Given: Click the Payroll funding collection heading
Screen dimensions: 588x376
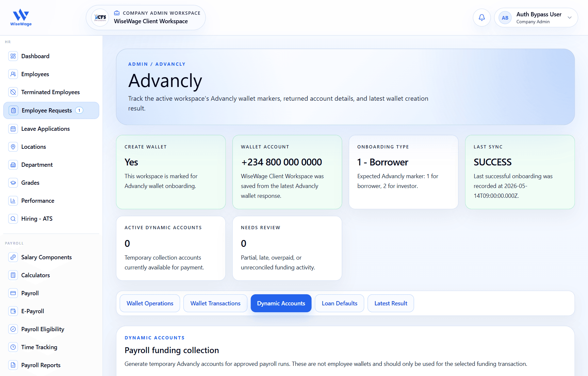Looking at the screenshot, I should (172, 350).
